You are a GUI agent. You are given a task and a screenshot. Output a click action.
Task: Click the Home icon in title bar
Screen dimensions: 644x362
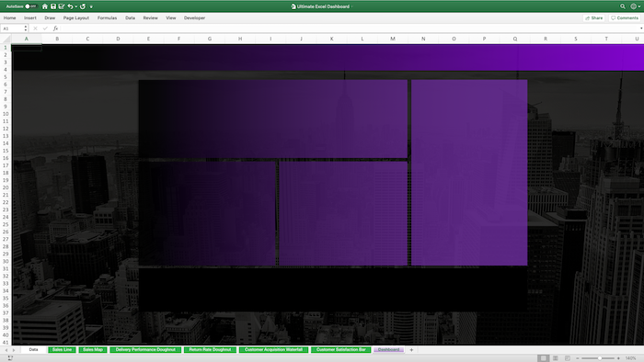[45, 6]
